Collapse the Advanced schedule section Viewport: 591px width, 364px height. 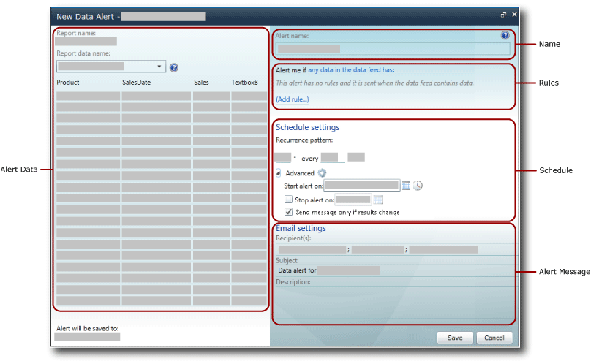[x=279, y=173]
